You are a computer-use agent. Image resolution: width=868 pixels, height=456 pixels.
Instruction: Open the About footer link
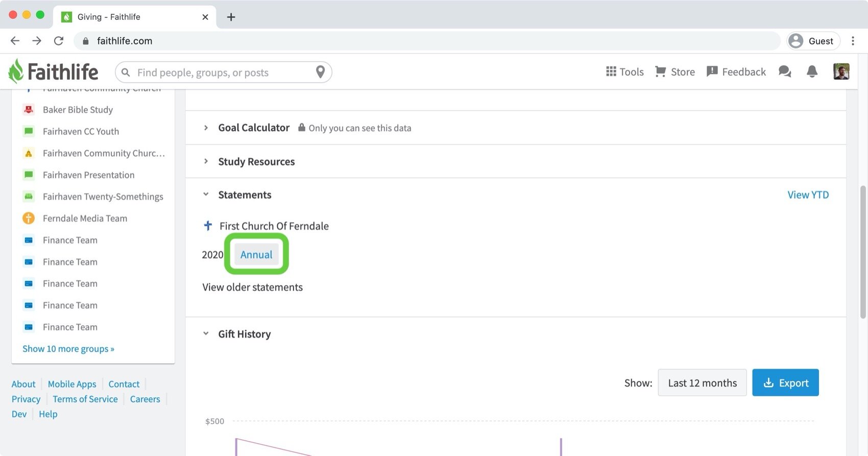coord(23,384)
